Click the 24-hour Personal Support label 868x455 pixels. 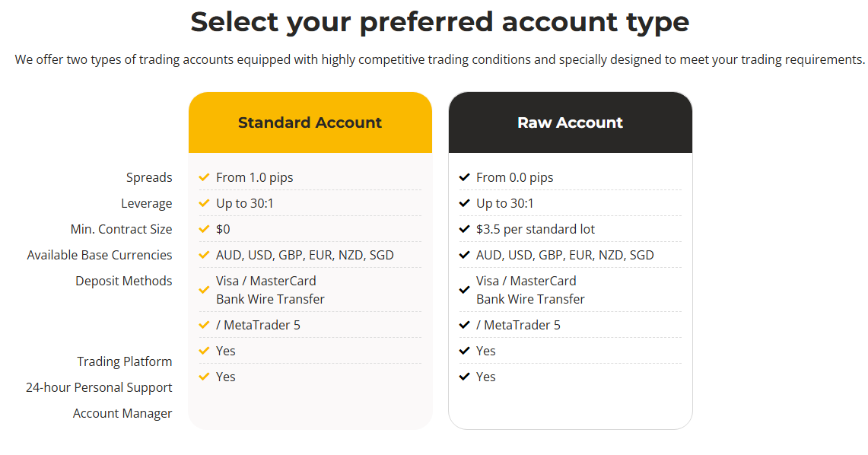(99, 387)
